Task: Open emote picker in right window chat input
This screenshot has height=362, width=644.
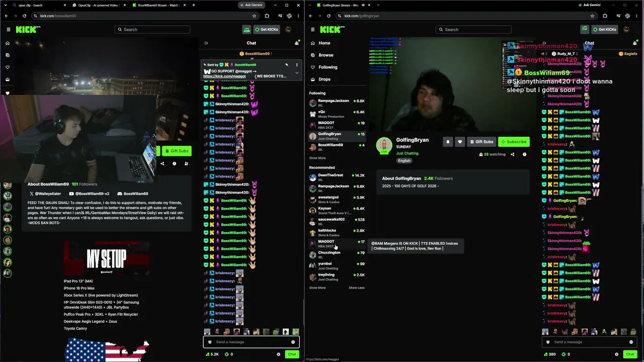Action: (x=631, y=342)
